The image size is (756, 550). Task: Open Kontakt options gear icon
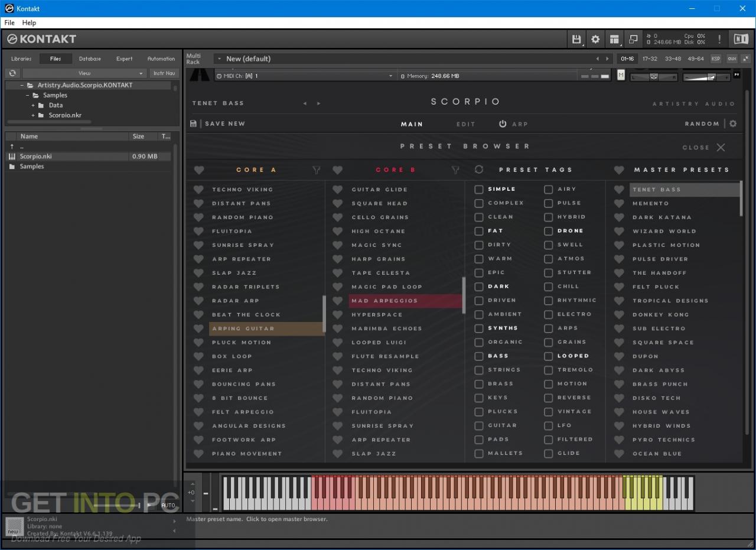point(595,40)
